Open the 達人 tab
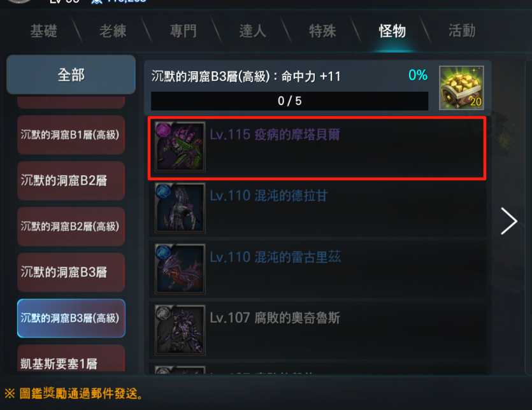The image size is (532, 410). pyautogui.click(x=253, y=31)
